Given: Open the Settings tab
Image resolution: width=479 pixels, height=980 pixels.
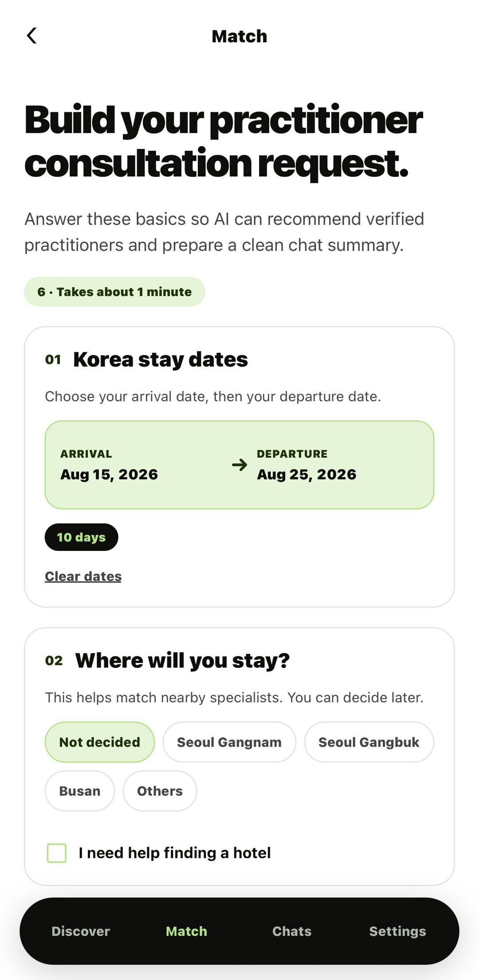Looking at the screenshot, I should tap(397, 931).
